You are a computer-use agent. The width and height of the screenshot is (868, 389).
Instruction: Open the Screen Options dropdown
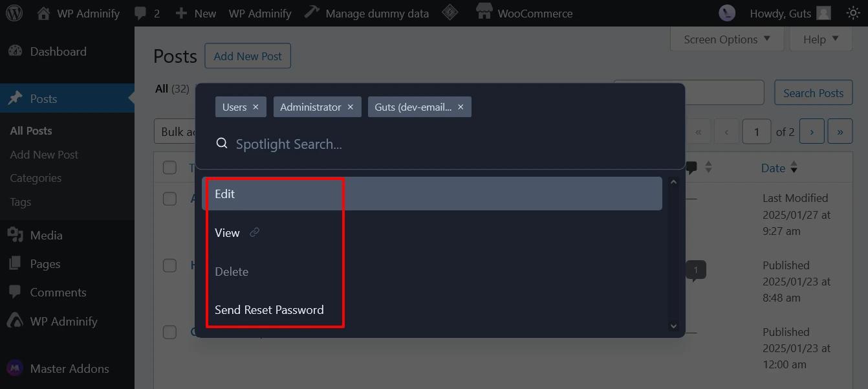[x=726, y=39]
